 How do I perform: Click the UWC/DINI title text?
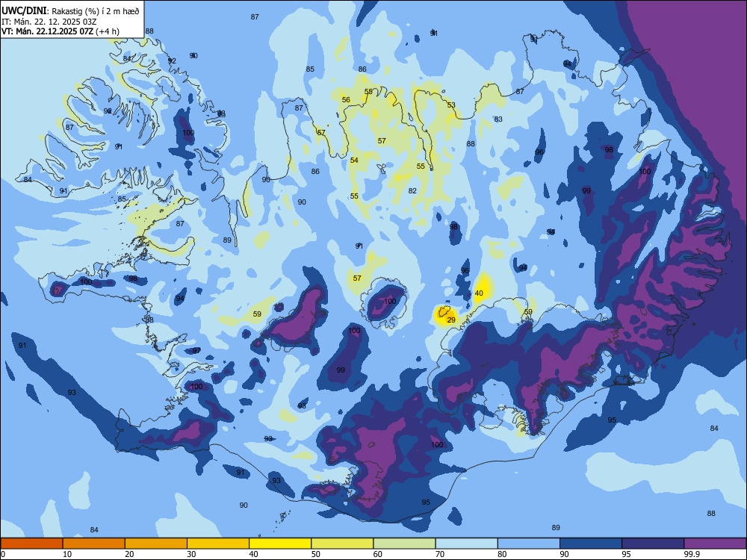coord(23,10)
